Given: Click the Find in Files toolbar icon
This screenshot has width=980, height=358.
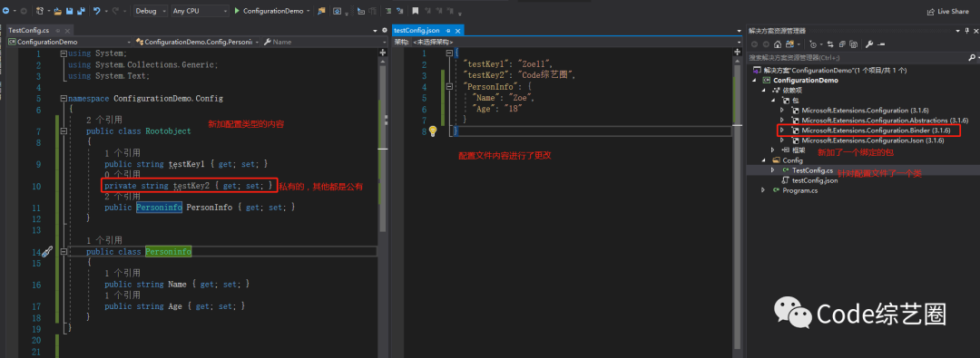Looking at the screenshot, I should 321,11.
